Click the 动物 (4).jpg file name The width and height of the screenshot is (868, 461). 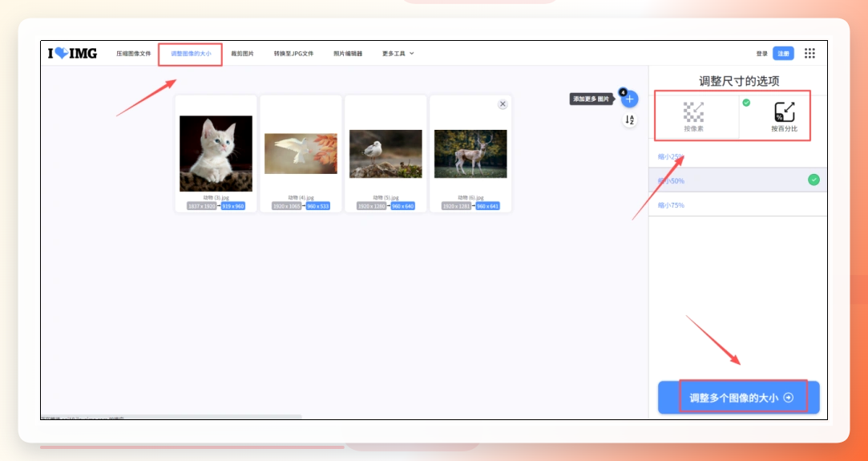[301, 197]
